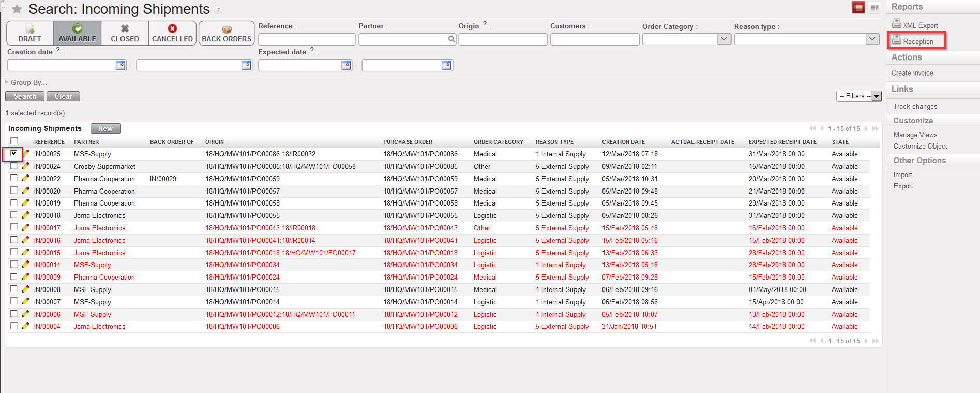
Task: Click the Create invoice action
Action: pos(912,73)
